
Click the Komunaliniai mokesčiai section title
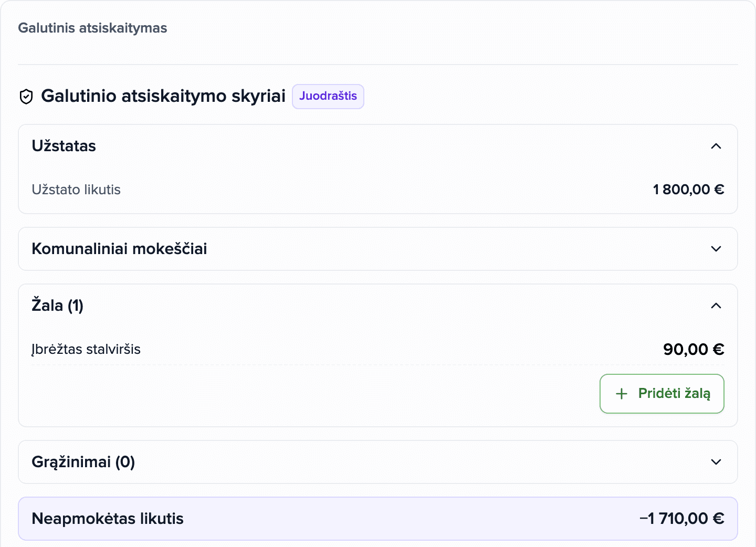coord(119,249)
